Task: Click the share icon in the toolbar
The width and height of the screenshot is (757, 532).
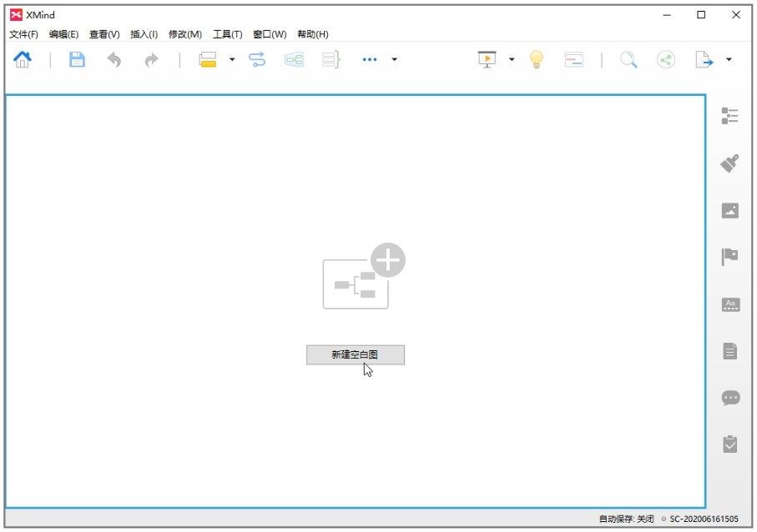Action: coord(665,60)
